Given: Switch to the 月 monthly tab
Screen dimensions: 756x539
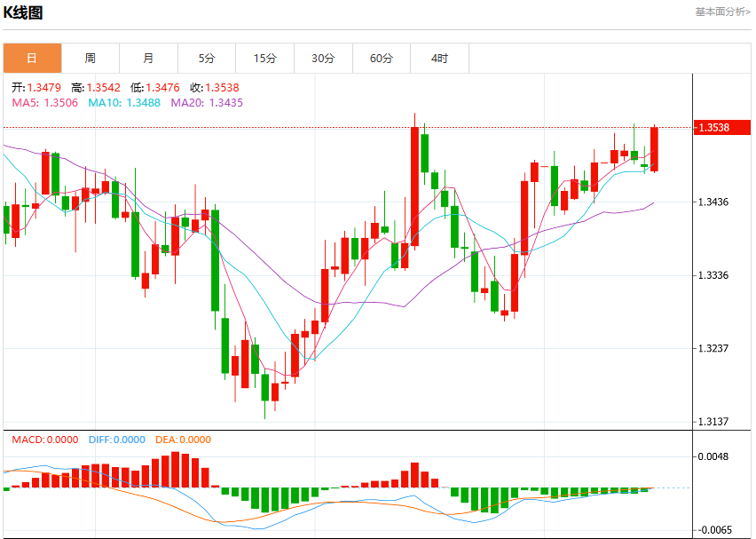Looking at the screenshot, I should (x=148, y=59).
